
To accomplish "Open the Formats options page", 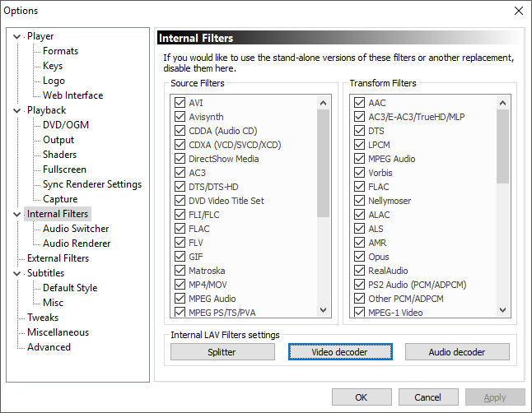I will pyautogui.click(x=60, y=51).
